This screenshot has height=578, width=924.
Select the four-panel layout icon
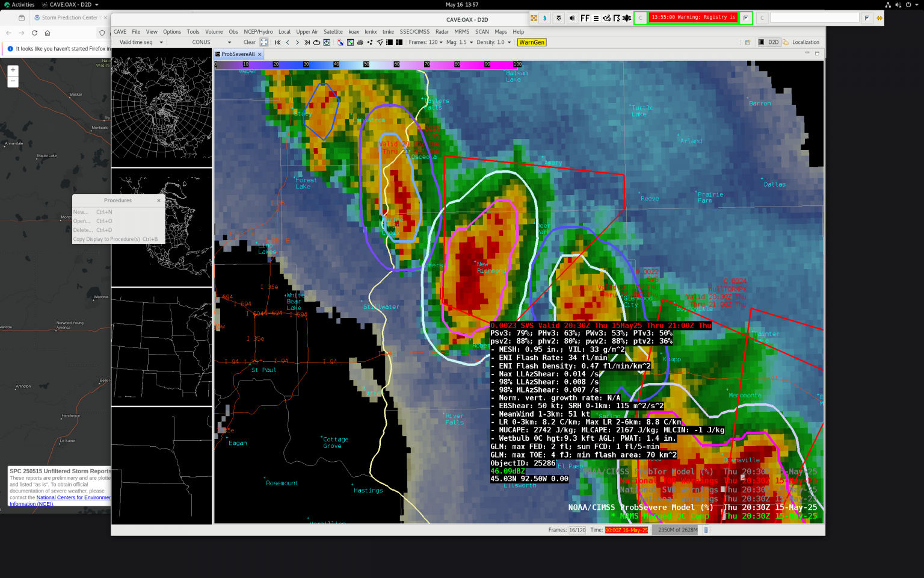(399, 42)
